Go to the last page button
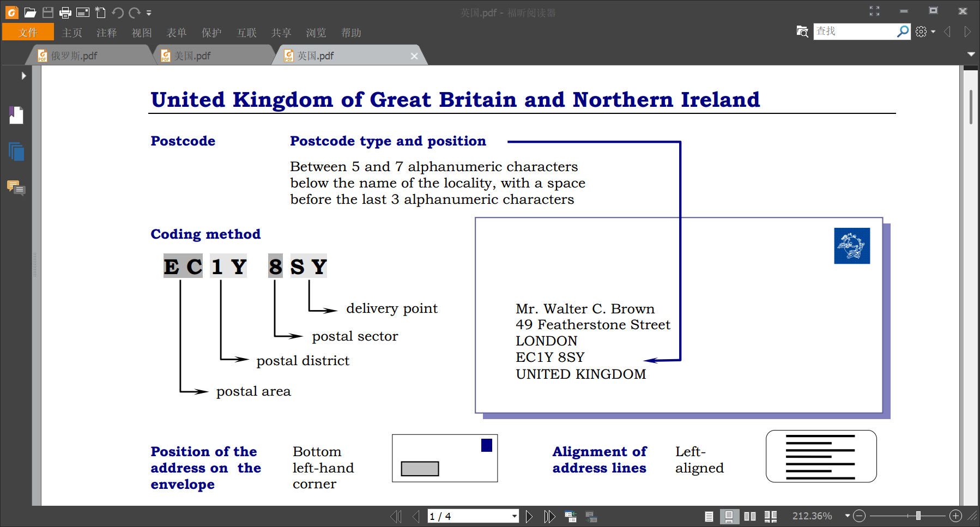The width and height of the screenshot is (980, 527). coord(549,516)
